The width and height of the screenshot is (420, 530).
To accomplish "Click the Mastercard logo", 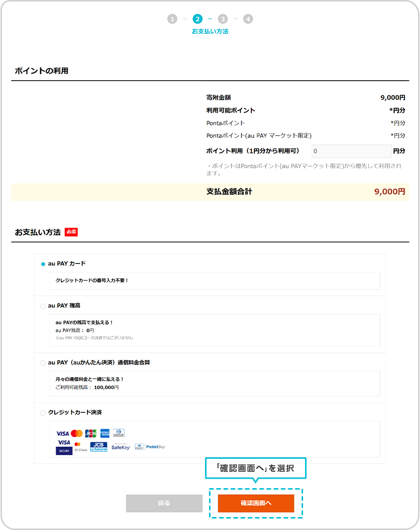I will coord(77,433).
